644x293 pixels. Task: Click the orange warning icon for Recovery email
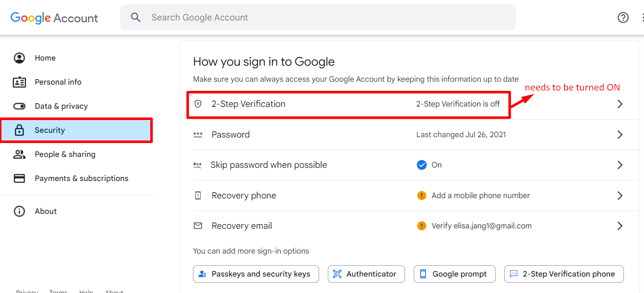click(422, 226)
